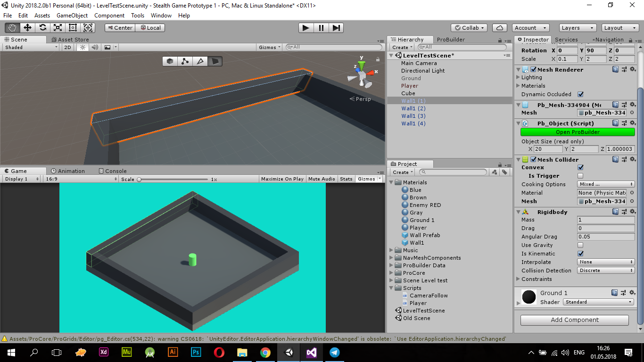Expand the Lighting section

tap(519, 77)
